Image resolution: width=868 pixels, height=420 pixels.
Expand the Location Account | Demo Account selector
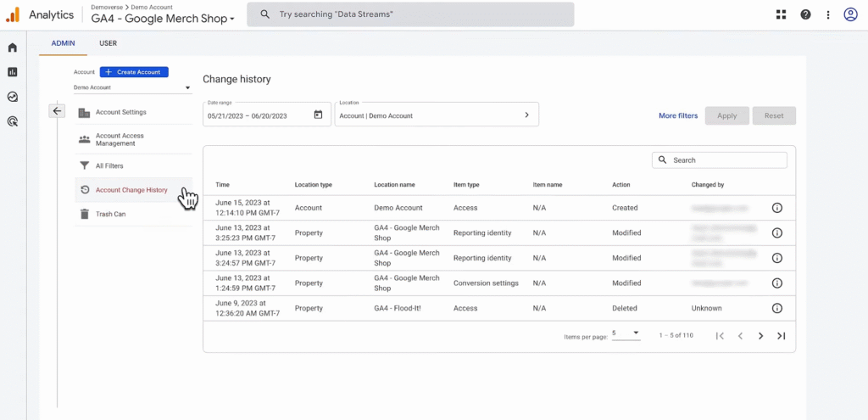click(437, 115)
